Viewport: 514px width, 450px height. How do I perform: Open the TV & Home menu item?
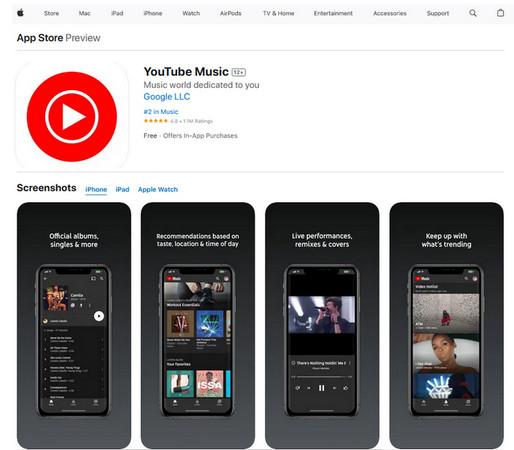point(278,13)
